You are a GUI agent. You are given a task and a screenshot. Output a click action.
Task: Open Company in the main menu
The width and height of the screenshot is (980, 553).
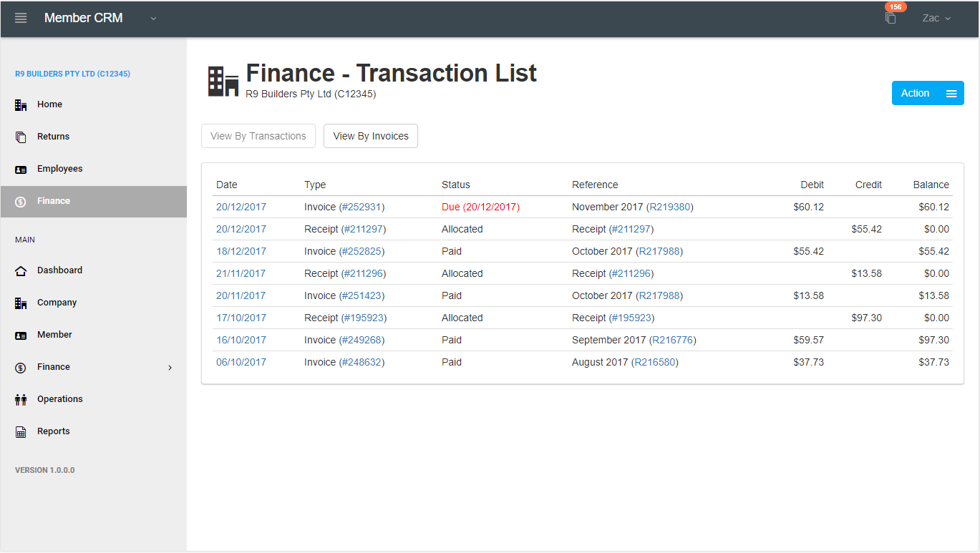click(x=93, y=303)
